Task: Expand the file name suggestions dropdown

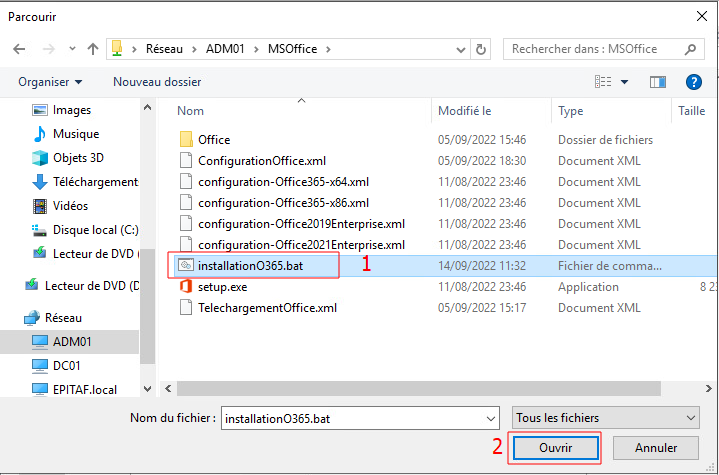Action: pos(490,418)
